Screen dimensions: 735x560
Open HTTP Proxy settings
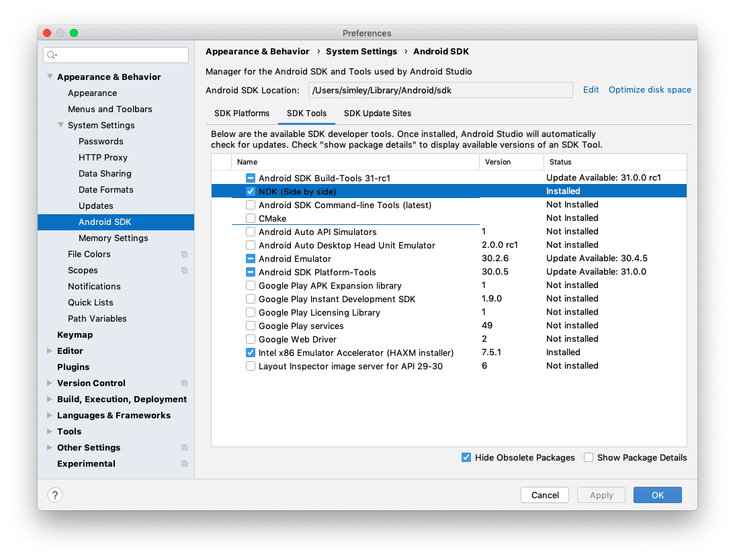pos(103,157)
